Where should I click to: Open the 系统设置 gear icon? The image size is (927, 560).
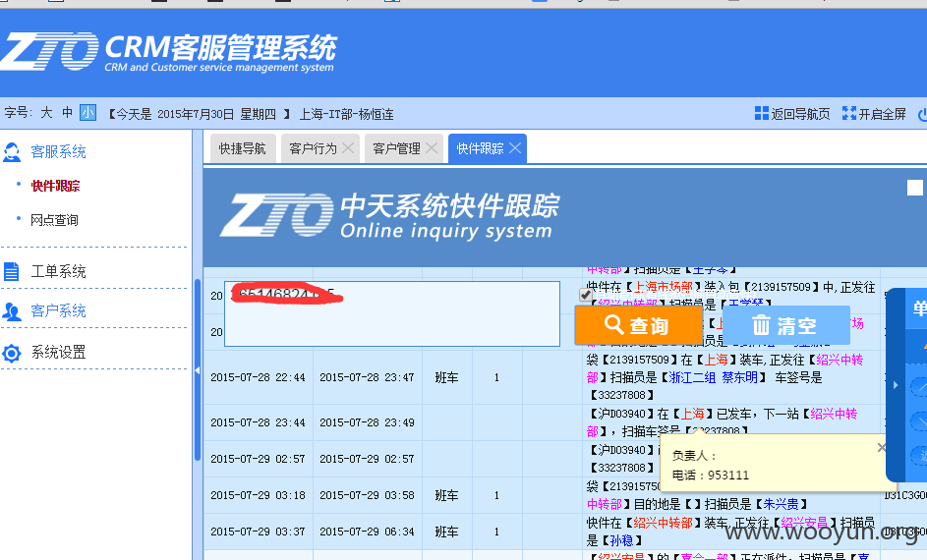[x=11, y=353]
